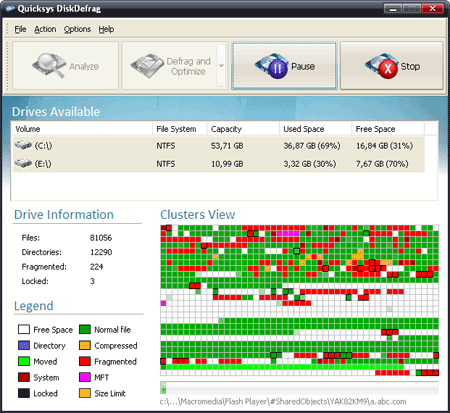This screenshot has width=450, height=413.
Task: Open the Help menu
Action: (106, 29)
